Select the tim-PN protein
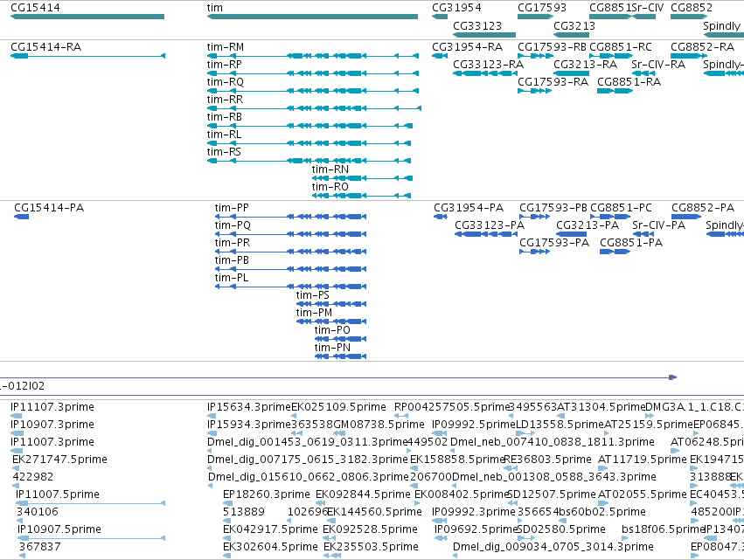The width and height of the screenshot is (744, 560). coord(340,356)
